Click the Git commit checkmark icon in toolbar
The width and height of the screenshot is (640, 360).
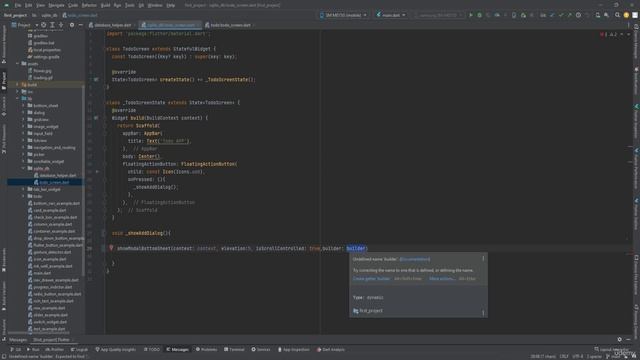pyautogui.click(x=561, y=15)
